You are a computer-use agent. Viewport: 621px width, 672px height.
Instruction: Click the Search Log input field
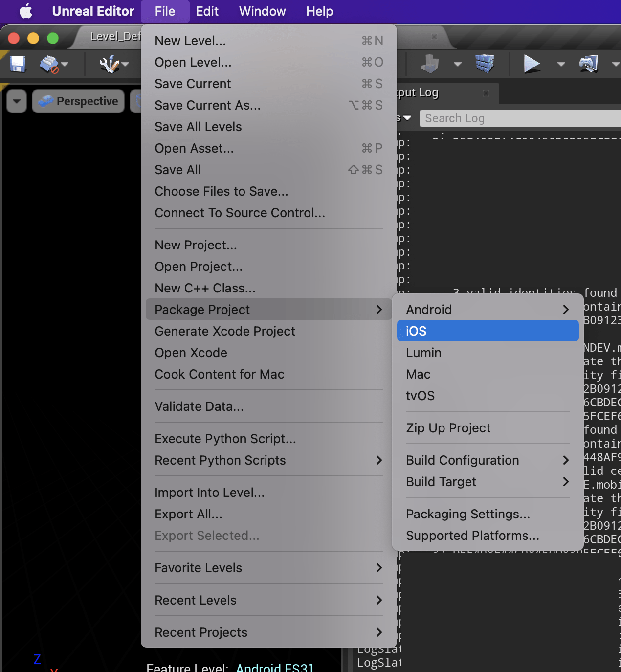point(521,118)
